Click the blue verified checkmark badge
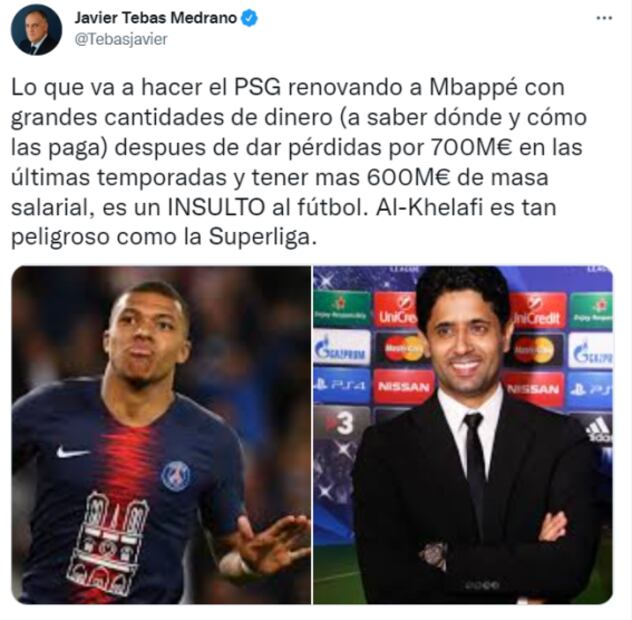This screenshot has width=632, height=620. (249, 19)
